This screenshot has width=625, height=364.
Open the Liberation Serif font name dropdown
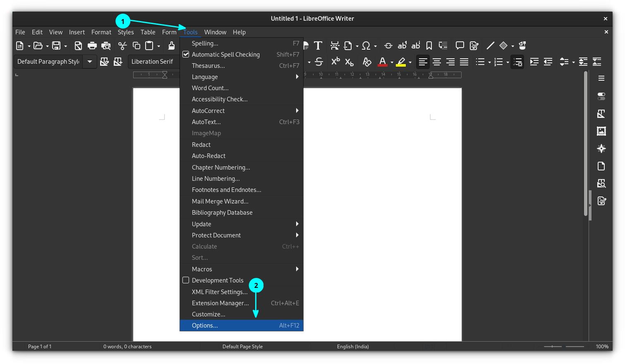point(153,61)
